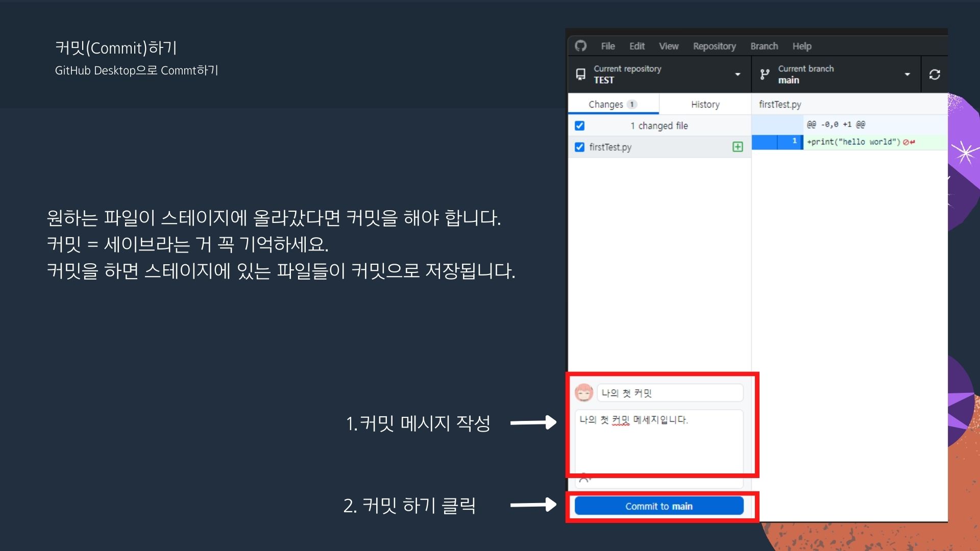Viewport: 980px width, 551px height.
Task: Click the GitHub Octocat logo icon
Action: pos(580,46)
